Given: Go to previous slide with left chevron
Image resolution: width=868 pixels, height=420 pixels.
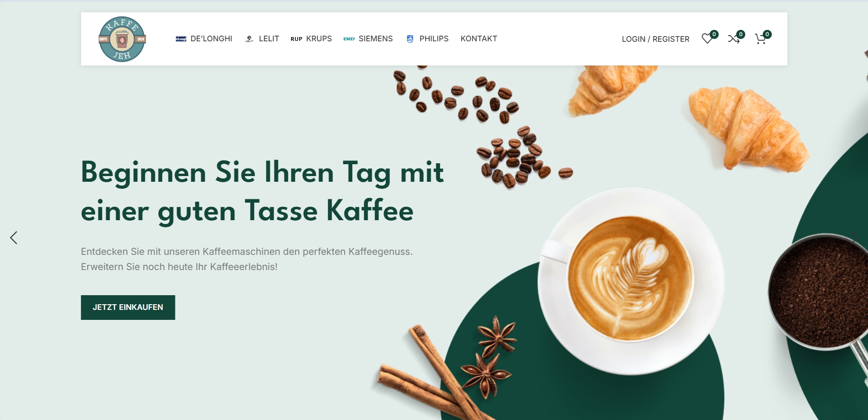Looking at the screenshot, I should pyautogui.click(x=14, y=238).
